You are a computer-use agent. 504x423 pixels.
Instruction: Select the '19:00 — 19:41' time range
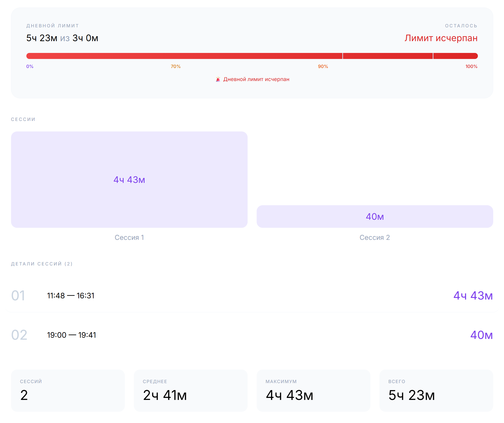pyautogui.click(x=72, y=335)
